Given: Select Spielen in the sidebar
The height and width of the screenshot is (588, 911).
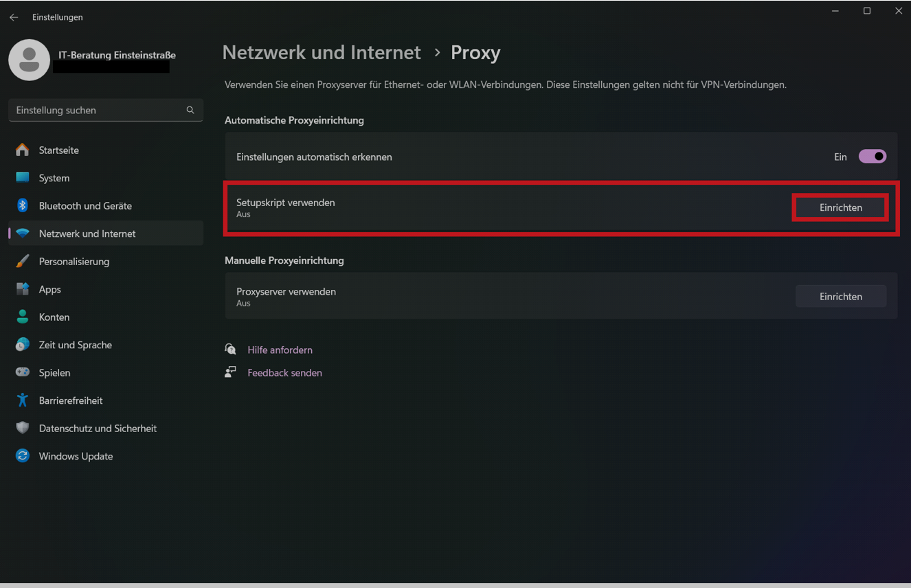Looking at the screenshot, I should [54, 372].
